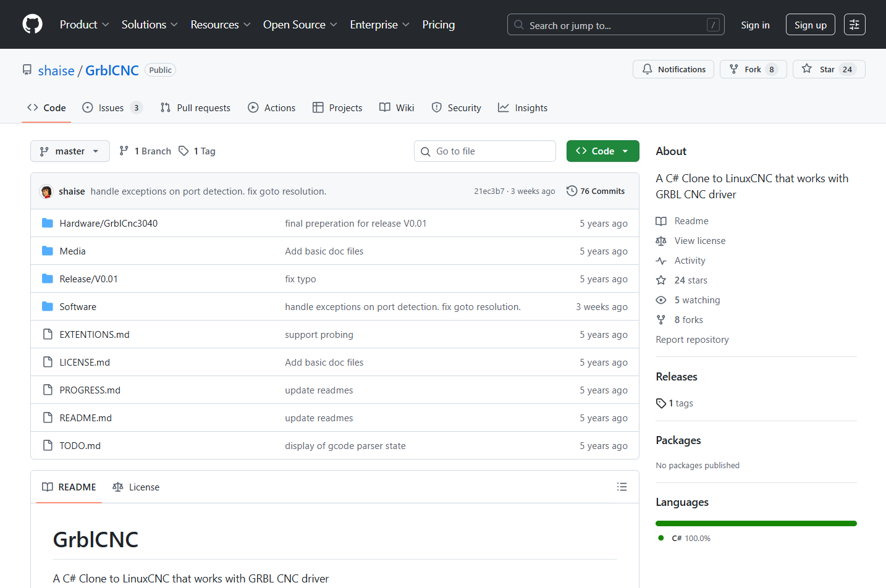Click the LICENSE.md file icon
Image resolution: width=886 pixels, height=588 pixels.
pyautogui.click(x=48, y=362)
